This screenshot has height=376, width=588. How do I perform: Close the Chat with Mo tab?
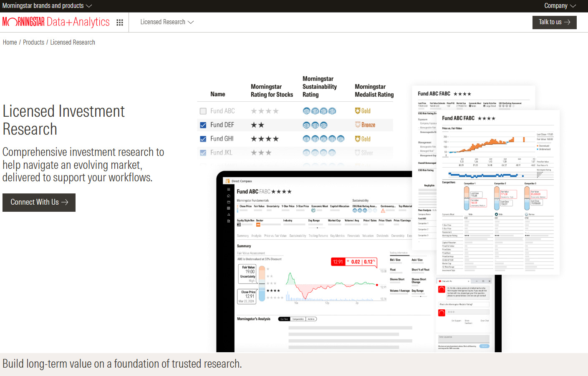[x=469, y=281]
